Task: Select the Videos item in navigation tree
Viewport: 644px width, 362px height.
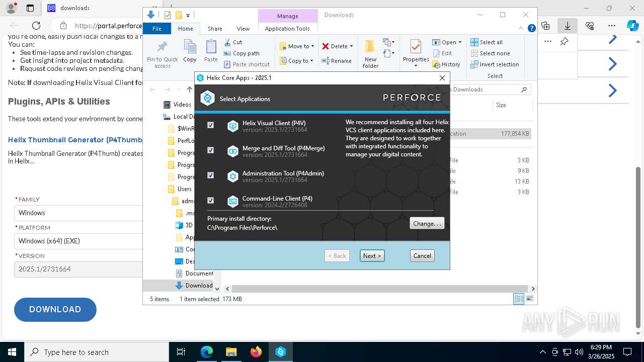Action: click(x=177, y=105)
